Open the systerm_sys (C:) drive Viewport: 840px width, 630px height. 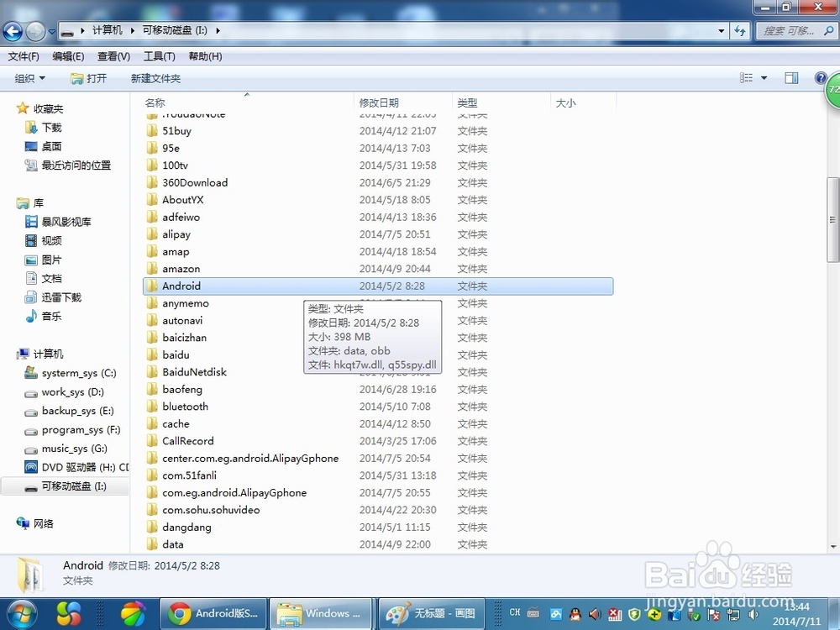(71, 373)
